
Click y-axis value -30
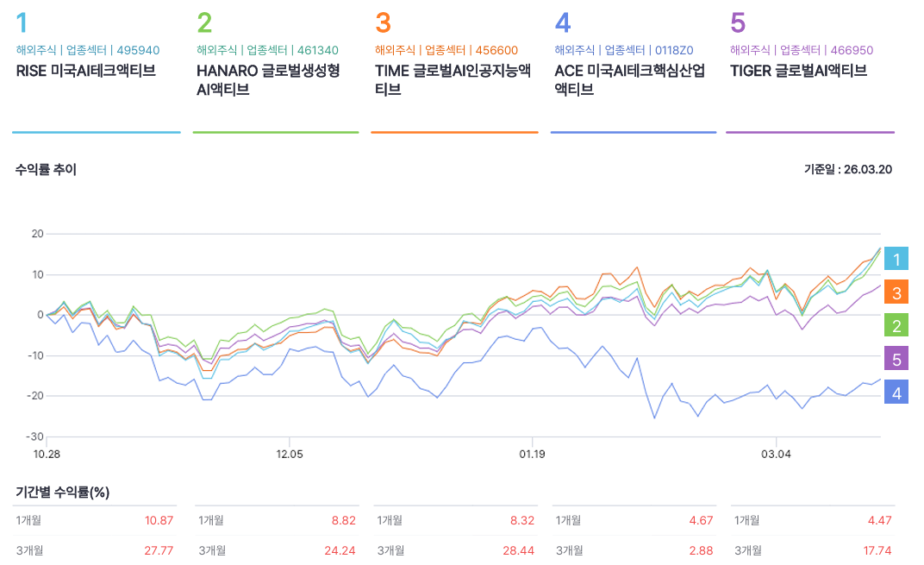pyautogui.click(x=34, y=436)
